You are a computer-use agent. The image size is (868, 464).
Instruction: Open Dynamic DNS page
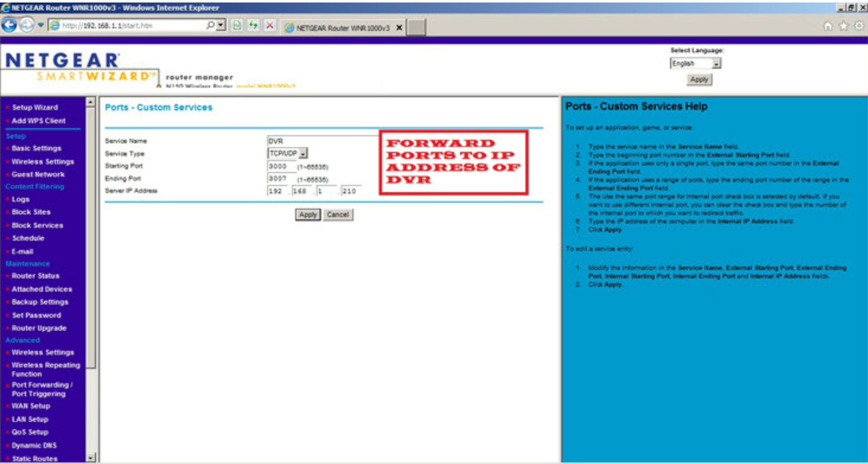click(x=34, y=445)
